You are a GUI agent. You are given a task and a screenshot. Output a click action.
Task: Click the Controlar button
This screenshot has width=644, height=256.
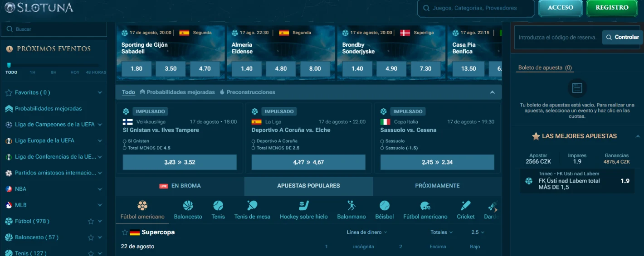pos(622,37)
